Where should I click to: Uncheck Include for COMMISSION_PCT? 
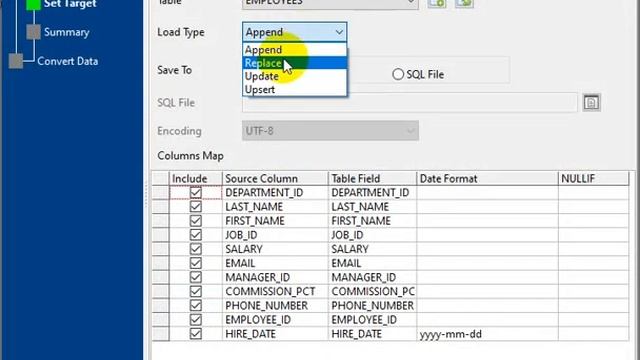click(196, 291)
